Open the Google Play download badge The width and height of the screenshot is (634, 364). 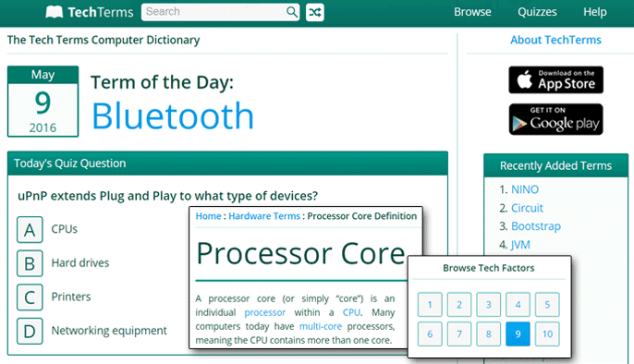point(556,119)
